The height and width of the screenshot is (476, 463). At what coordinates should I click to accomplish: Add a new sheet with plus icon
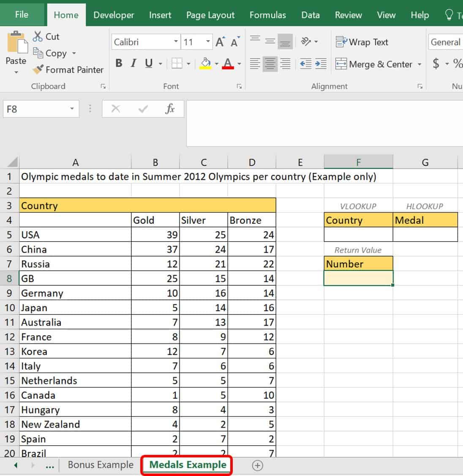pos(257,465)
